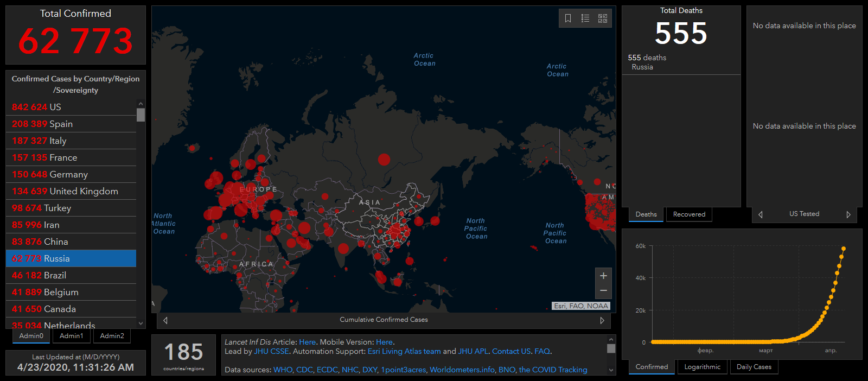Go to next map view arrow
The width and height of the screenshot is (868, 381).
tap(602, 320)
